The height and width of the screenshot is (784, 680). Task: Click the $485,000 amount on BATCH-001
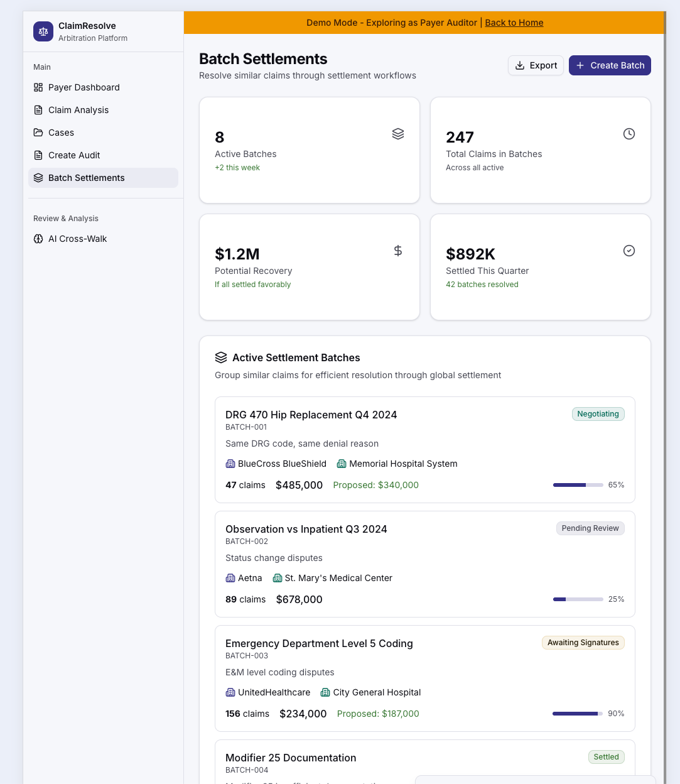coord(299,485)
